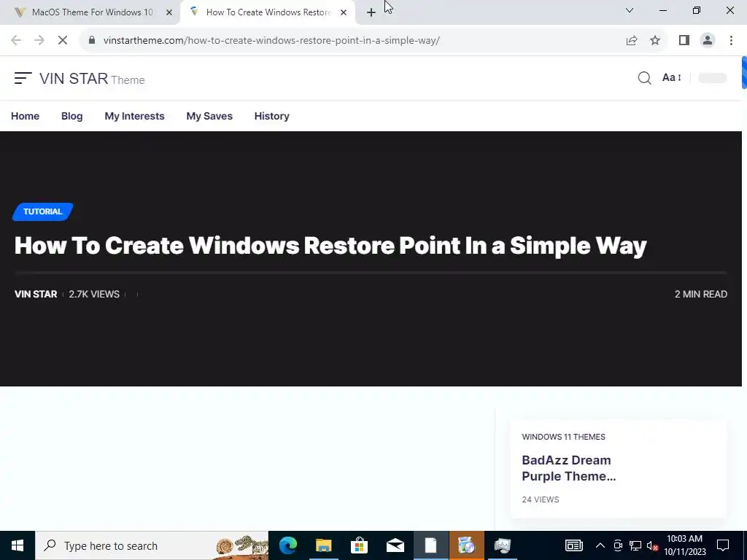747x560 pixels.
Task: Open My Interests menu item
Action: (134, 116)
